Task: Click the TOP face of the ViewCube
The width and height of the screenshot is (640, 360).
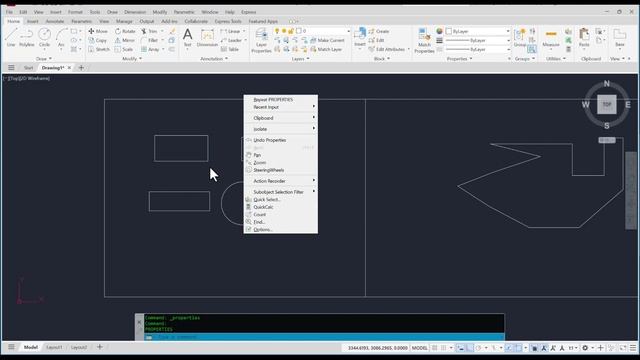Action: click(x=607, y=104)
